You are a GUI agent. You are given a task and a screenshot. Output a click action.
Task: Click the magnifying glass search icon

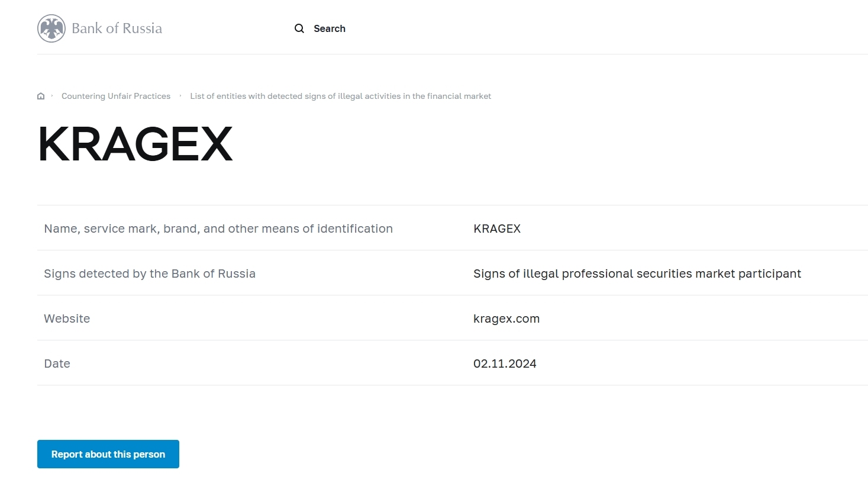click(299, 28)
